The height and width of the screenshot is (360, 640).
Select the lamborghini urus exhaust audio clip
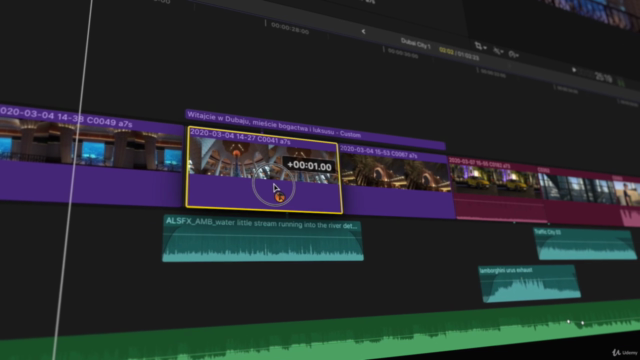[x=530, y=284]
